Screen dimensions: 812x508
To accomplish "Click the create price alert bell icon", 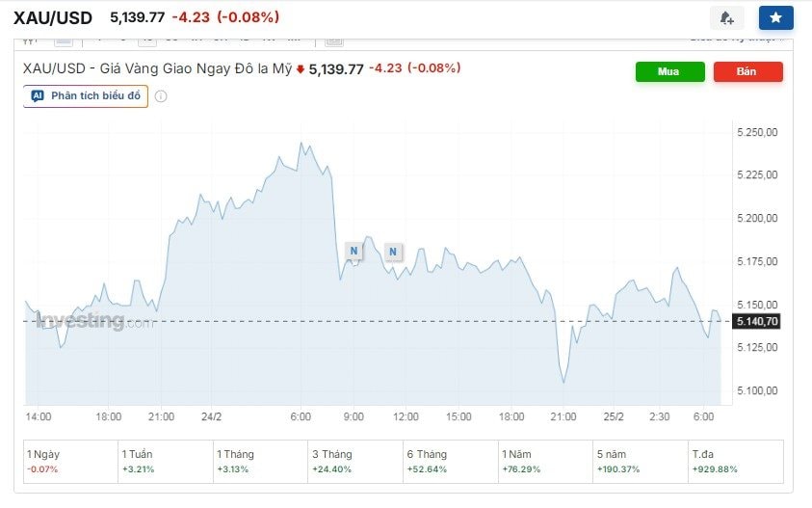I will 726,17.
